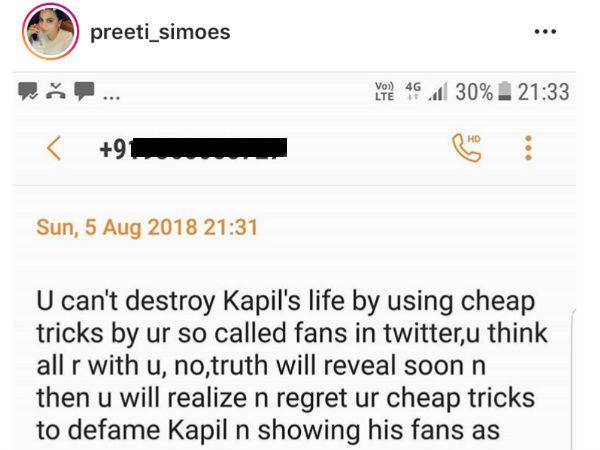This screenshot has height=450, width=600.
Task: Tap the missed call status icon
Action: [56, 93]
